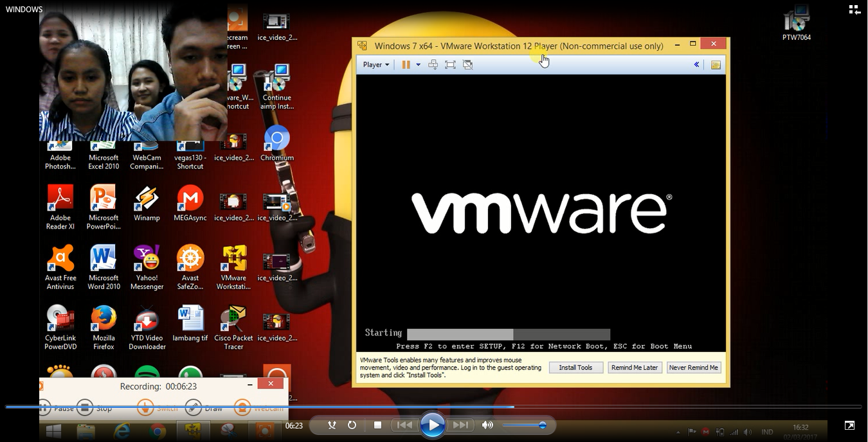Image resolution: width=868 pixels, height=442 pixels.
Task: Click Never Remind Me button
Action: tap(694, 367)
